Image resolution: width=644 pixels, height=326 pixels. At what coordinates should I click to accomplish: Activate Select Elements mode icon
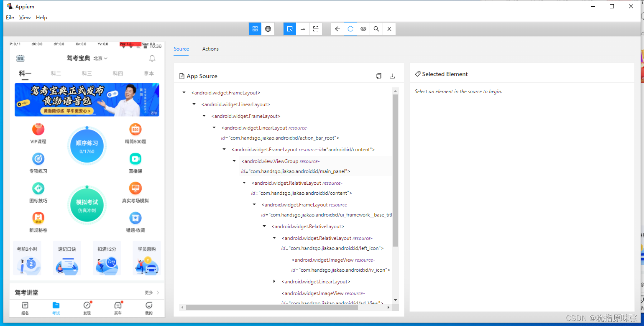click(x=290, y=29)
